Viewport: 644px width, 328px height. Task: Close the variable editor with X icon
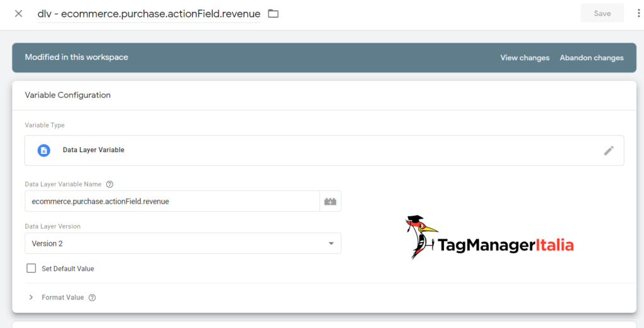click(x=18, y=14)
